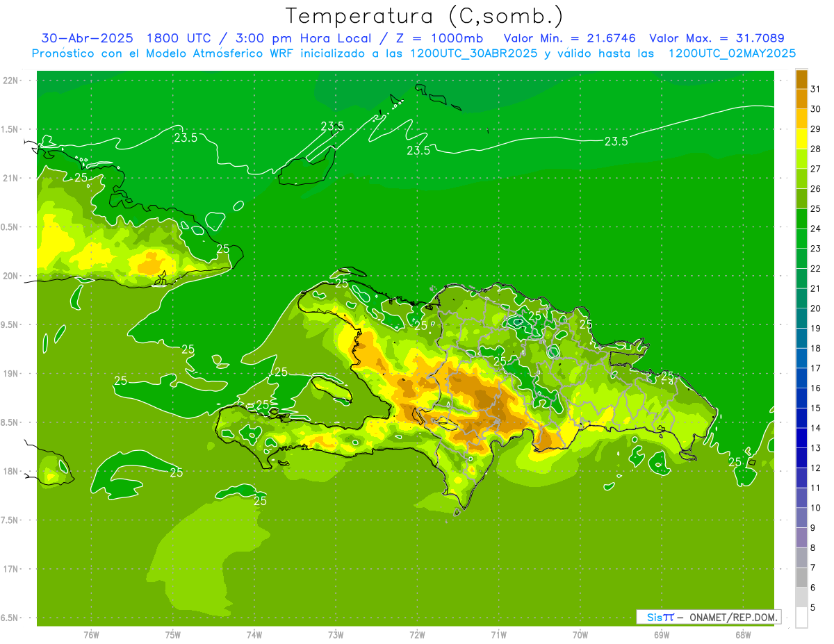Screen dimensions: 834x644
Task: Click the white swatch below colorbar value 5
Action: tap(801, 618)
